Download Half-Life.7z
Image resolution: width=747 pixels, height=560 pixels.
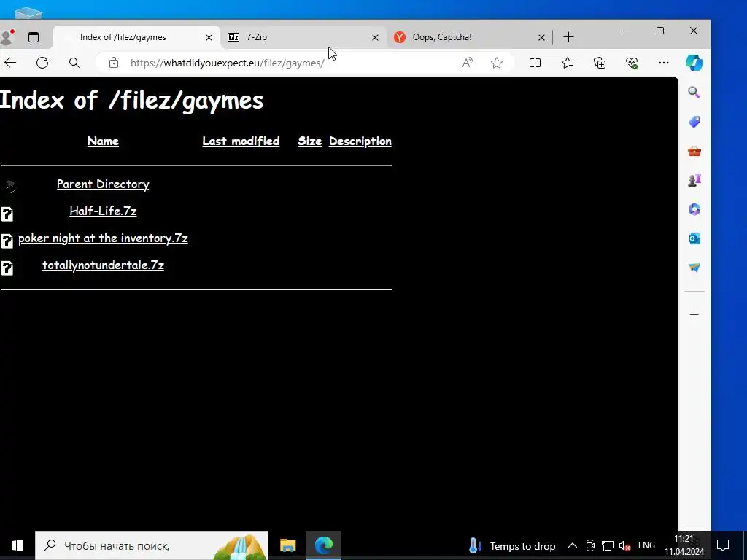pos(103,211)
